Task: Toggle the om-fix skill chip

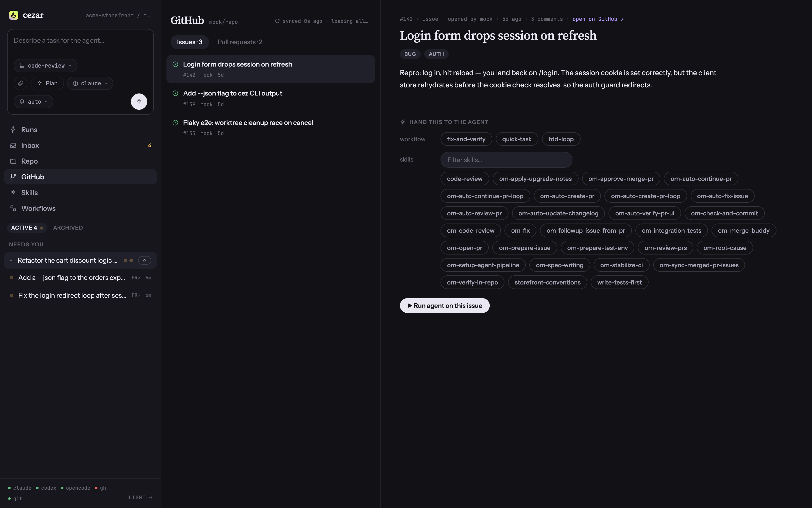Action: point(520,230)
